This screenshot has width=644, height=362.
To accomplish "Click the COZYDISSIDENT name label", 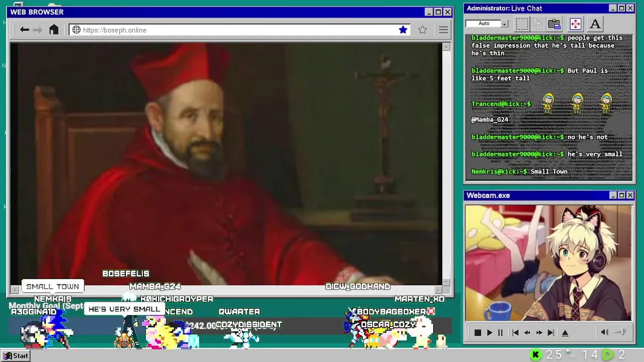I will point(249,325).
